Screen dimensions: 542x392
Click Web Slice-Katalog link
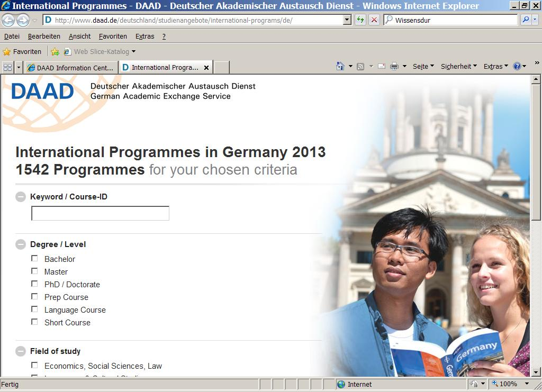coord(101,52)
